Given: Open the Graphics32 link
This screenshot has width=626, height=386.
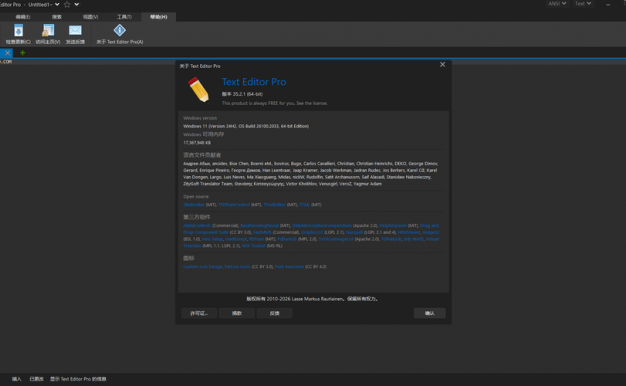Looking at the screenshot, I should (x=312, y=232).
